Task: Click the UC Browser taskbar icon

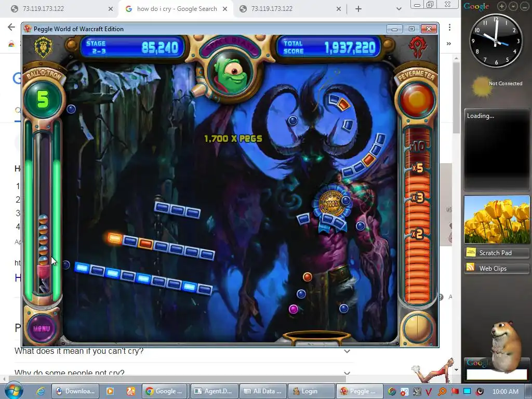Action: (130, 391)
